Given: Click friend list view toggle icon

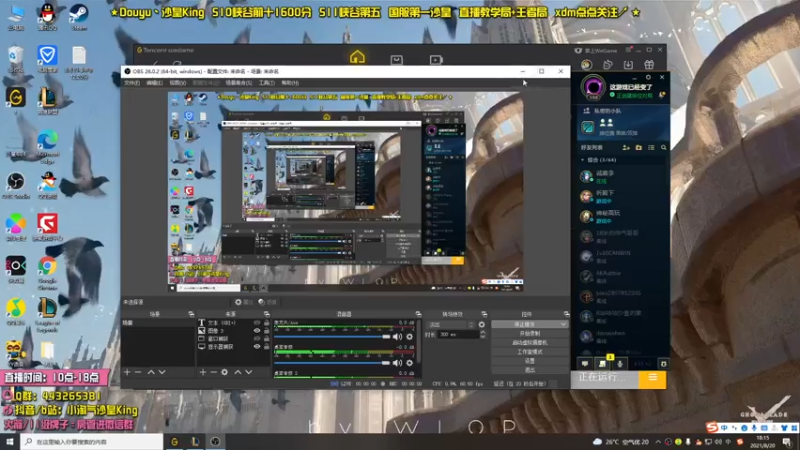Looking at the screenshot, I should point(651,147).
